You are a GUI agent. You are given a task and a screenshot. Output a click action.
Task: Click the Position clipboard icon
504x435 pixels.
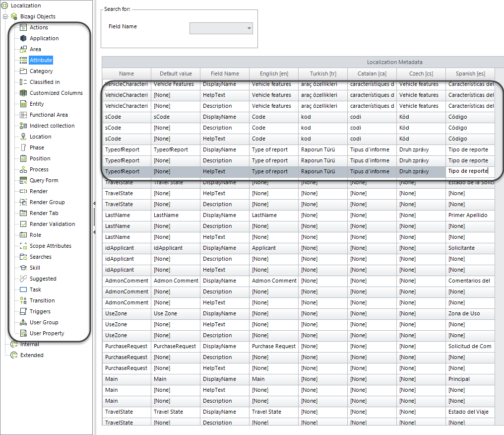23,158
